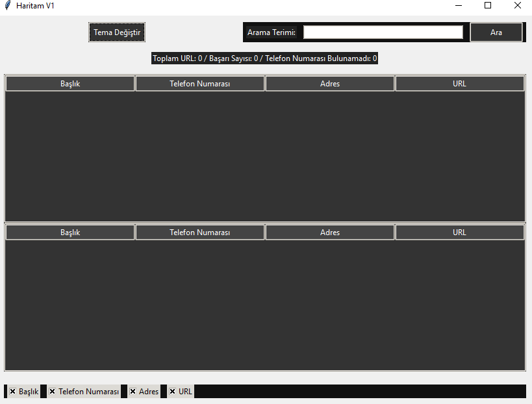This screenshot has width=532, height=404.
Task: Click the Tema Değiştir theme button
Action: [117, 32]
